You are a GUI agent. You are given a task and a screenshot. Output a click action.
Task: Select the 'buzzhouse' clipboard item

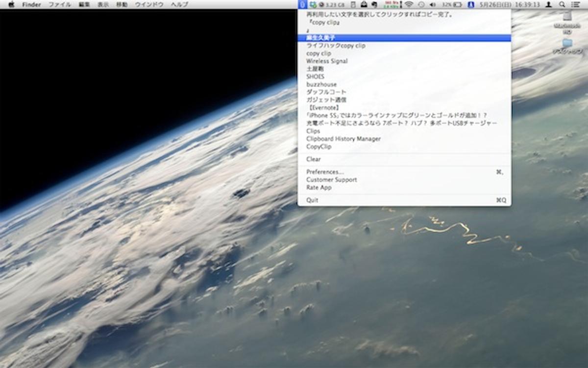321,84
